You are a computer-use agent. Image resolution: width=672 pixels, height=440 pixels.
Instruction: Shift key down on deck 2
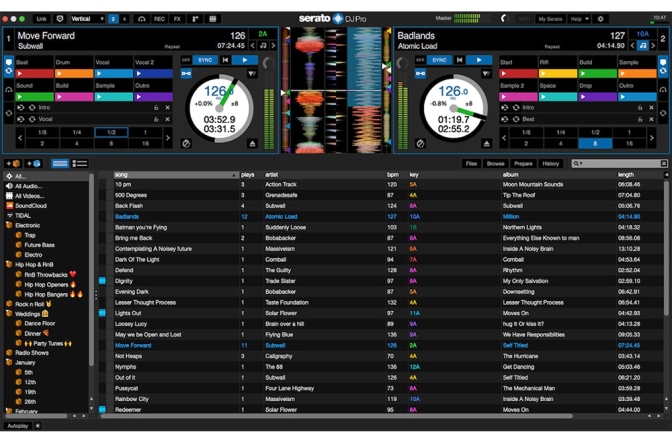point(633,45)
